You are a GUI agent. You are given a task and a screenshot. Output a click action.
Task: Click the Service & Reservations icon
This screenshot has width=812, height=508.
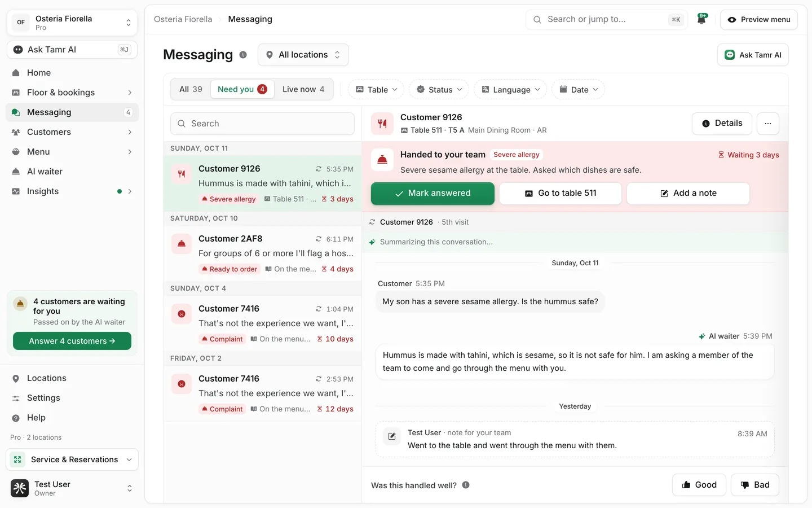(x=17, y=459)
